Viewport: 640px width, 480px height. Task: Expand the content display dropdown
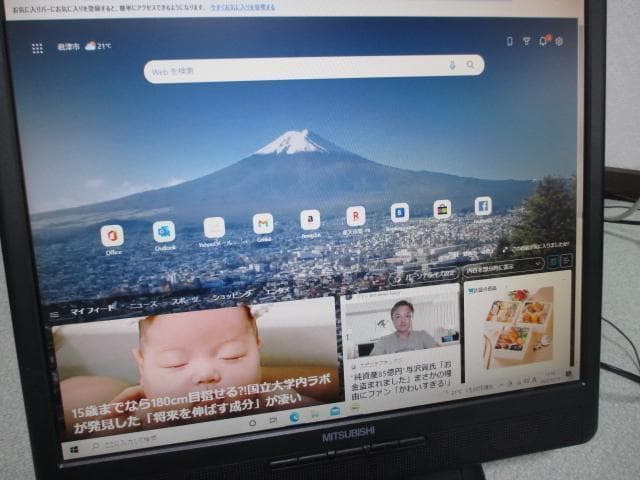(504, 267)
